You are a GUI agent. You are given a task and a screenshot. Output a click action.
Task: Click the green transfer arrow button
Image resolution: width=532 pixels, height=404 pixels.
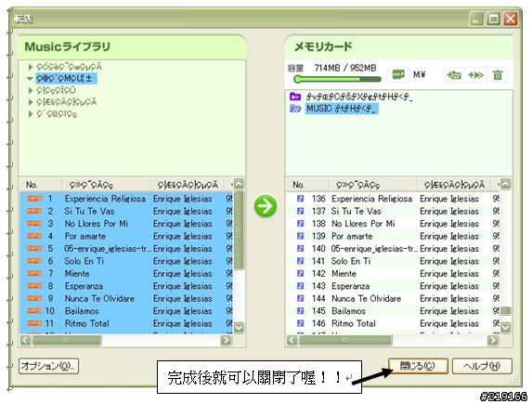point(265,206)
